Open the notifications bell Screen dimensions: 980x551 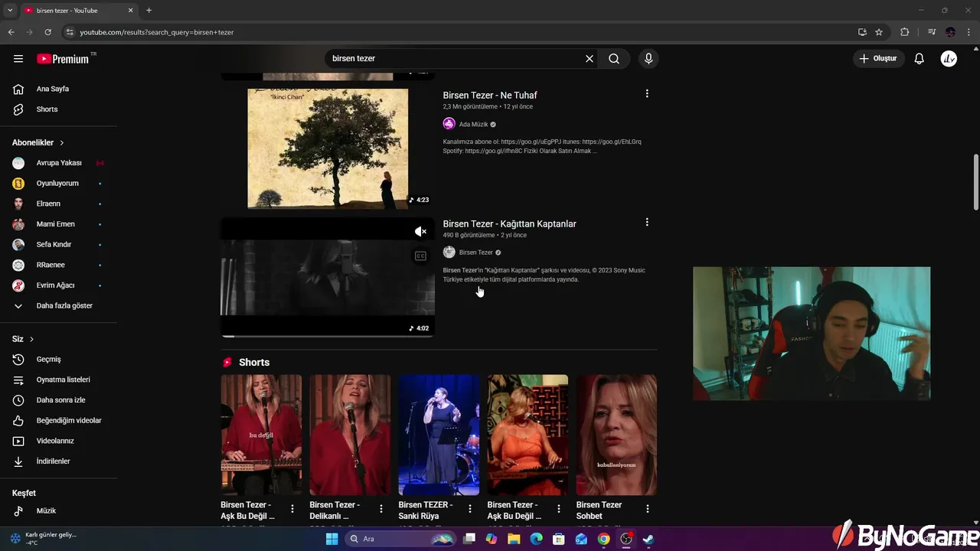(x=920, y=58)
